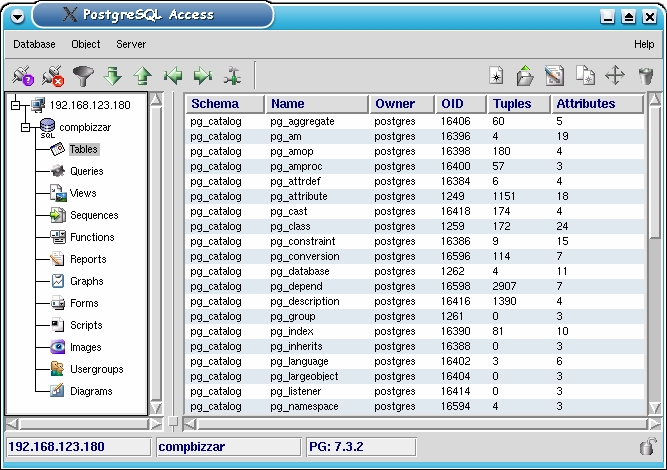This screenshot has width=667, height=470.
Task: Click the disconnect icon with red X
Action: (52, 76)
